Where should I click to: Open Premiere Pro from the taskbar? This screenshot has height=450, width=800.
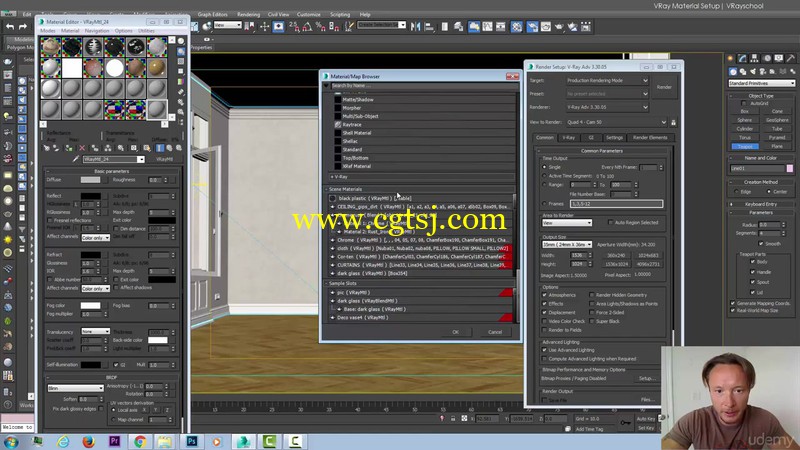tap(114, 441)
